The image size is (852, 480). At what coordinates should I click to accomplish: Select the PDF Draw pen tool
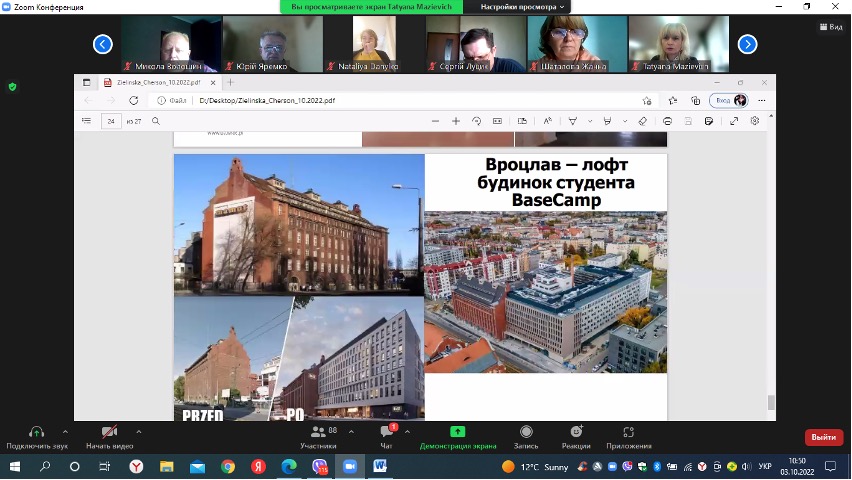pyautogui.click(x=573, y=121)
